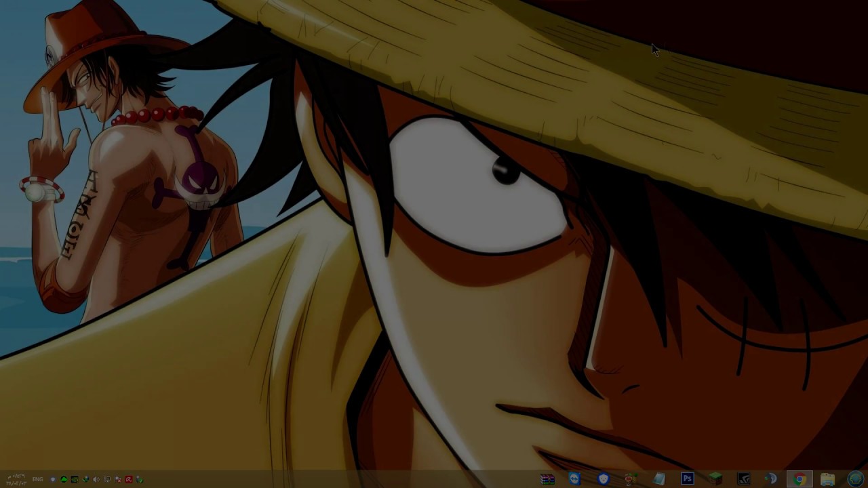
Task: Open the taskbar clock and date
Action: 16,479
